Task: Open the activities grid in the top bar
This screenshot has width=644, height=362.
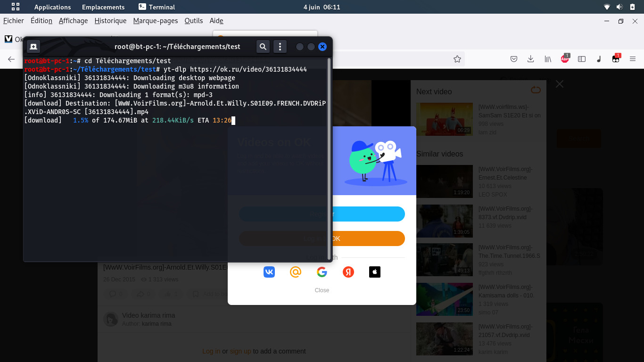Action: tap(16, 7)
